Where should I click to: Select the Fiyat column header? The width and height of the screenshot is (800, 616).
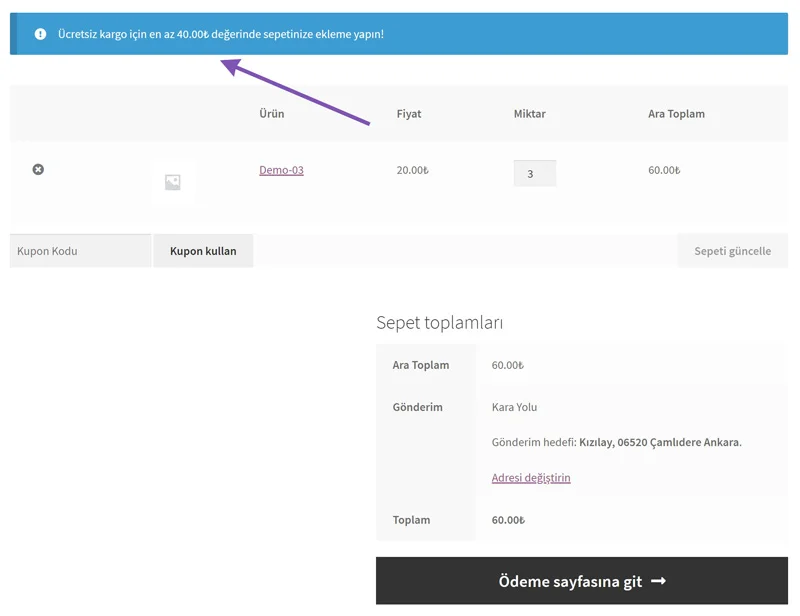(409, 114)
